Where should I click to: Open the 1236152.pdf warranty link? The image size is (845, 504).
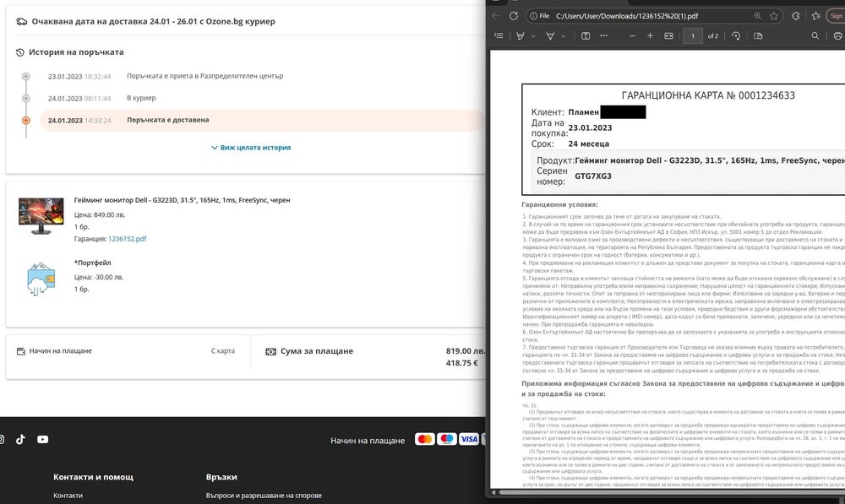(x=128, y=239)
